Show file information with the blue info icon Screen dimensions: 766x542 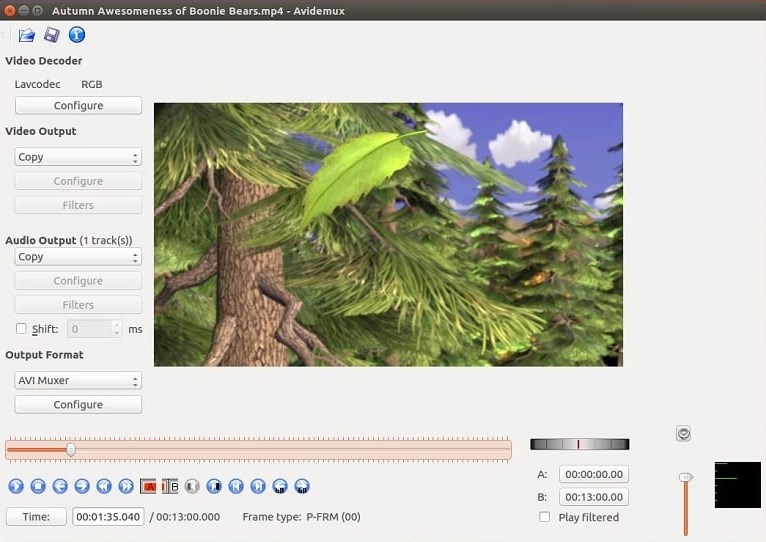click(77, 35)
